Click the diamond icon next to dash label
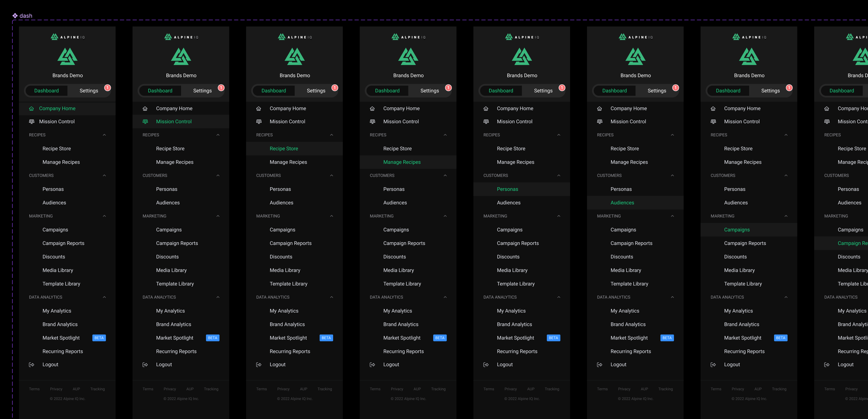The image size is (868, 419). click(15, 15)
